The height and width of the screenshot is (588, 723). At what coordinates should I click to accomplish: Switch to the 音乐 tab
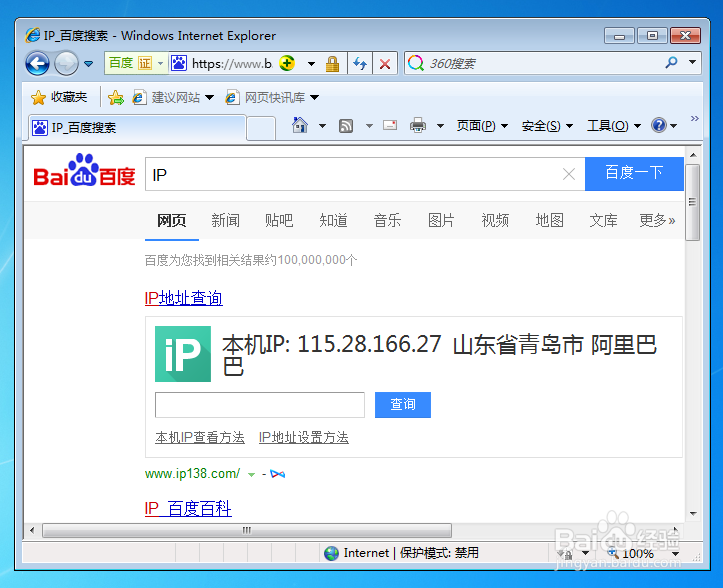tap(387, 220)
